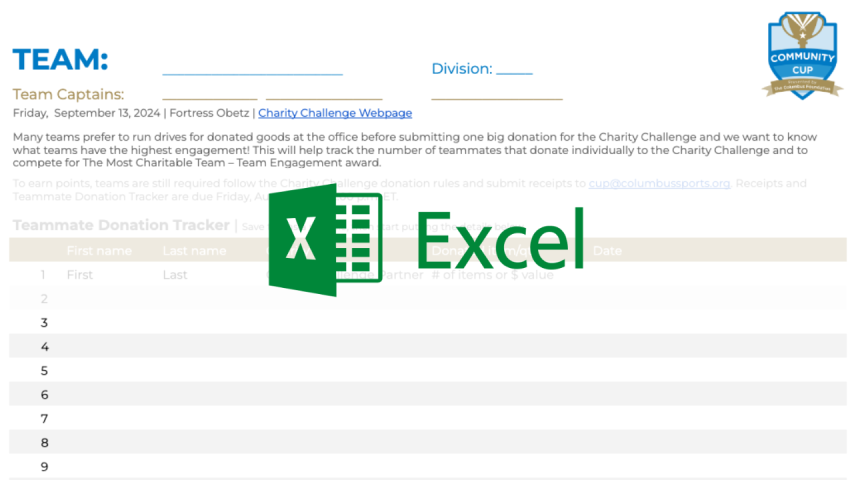This screenshot has width=852, height=480.
Task: Click the "Friday, September 13, 2024" date text
Action: coord(86,113)
